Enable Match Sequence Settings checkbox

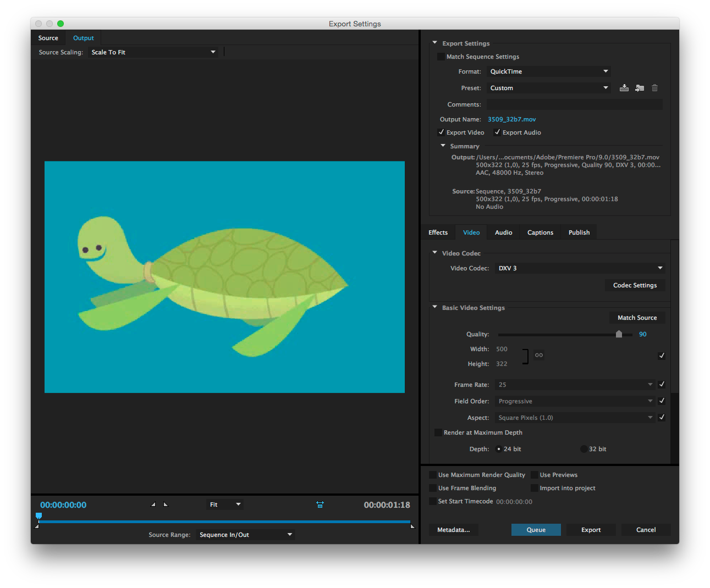pos(441,57)
